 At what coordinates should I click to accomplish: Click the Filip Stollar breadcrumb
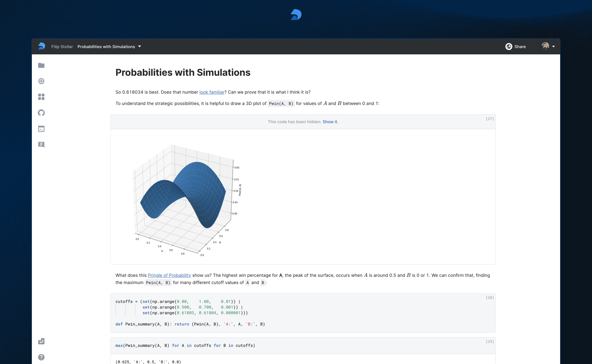(x=62, y=47)
